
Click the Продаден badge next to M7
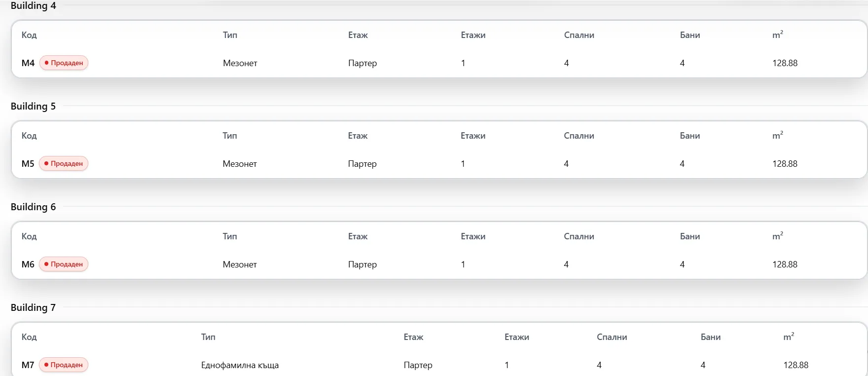[64, 365]
